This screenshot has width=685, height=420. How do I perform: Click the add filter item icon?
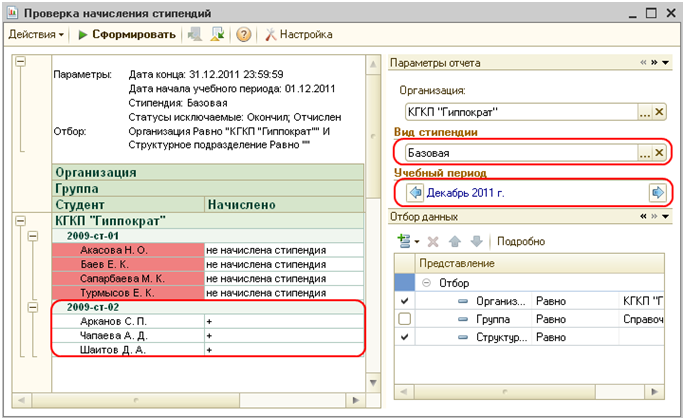[405, 241]
